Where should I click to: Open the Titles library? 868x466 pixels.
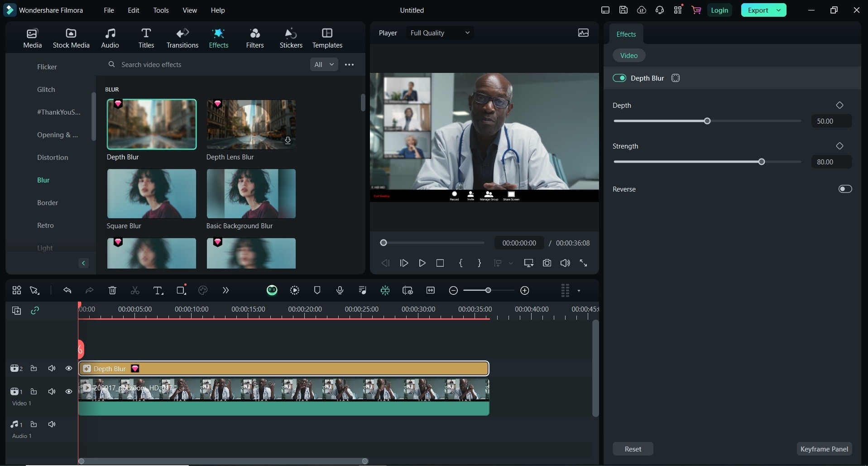(x=146, y=38)
